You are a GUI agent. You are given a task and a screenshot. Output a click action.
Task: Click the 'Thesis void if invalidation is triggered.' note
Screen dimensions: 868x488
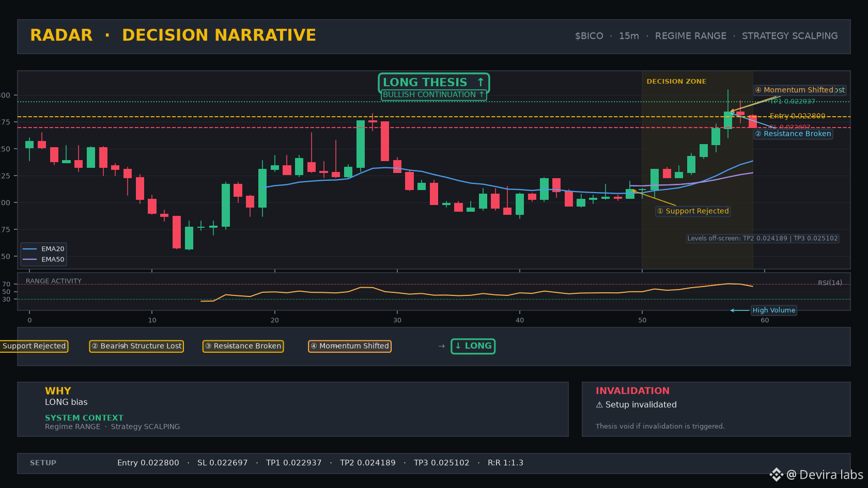(x=660, y=426)
